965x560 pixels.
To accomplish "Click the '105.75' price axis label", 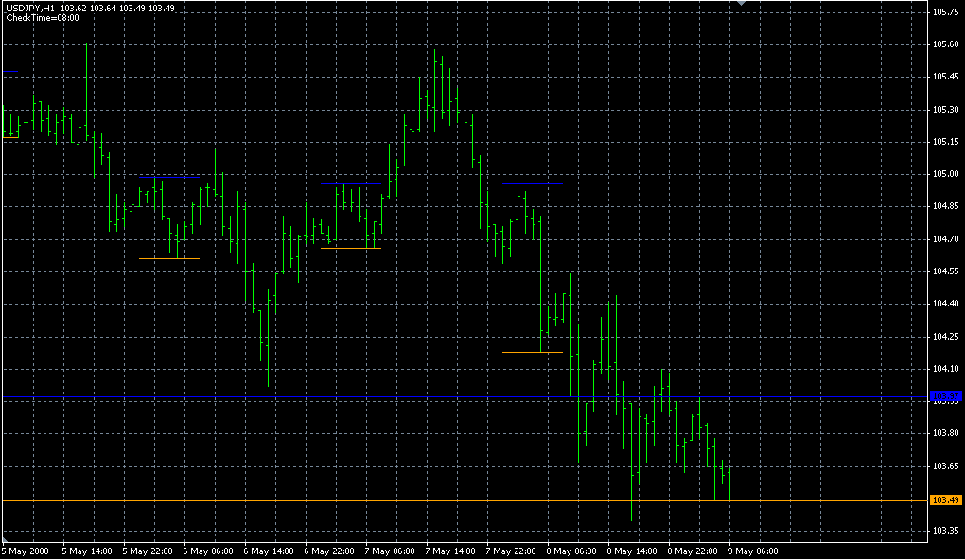I will tap(946, 11).
